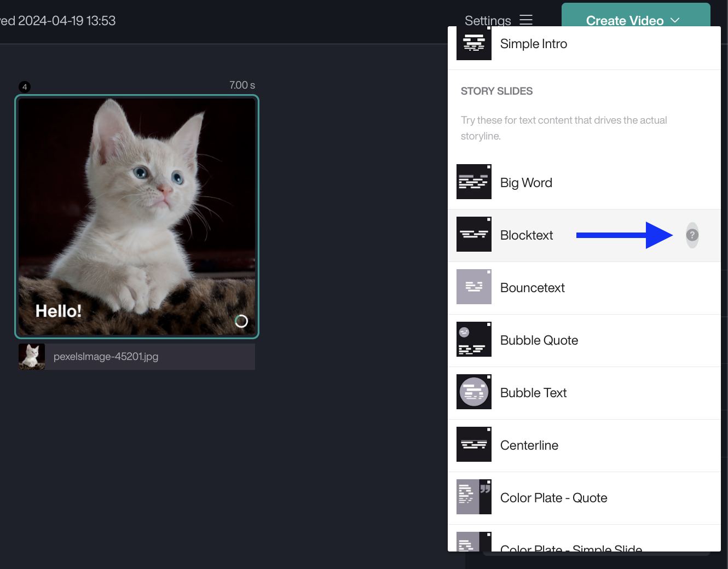728x569 pixels.
Task: Open the Settings menu
Action: point(487,20)
